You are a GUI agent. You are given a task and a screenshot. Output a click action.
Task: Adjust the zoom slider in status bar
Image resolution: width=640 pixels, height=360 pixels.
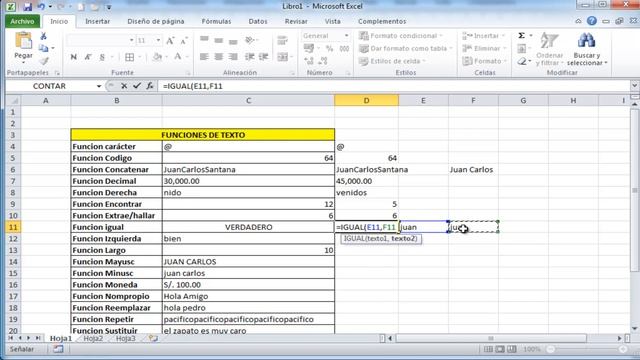point(587,349)
